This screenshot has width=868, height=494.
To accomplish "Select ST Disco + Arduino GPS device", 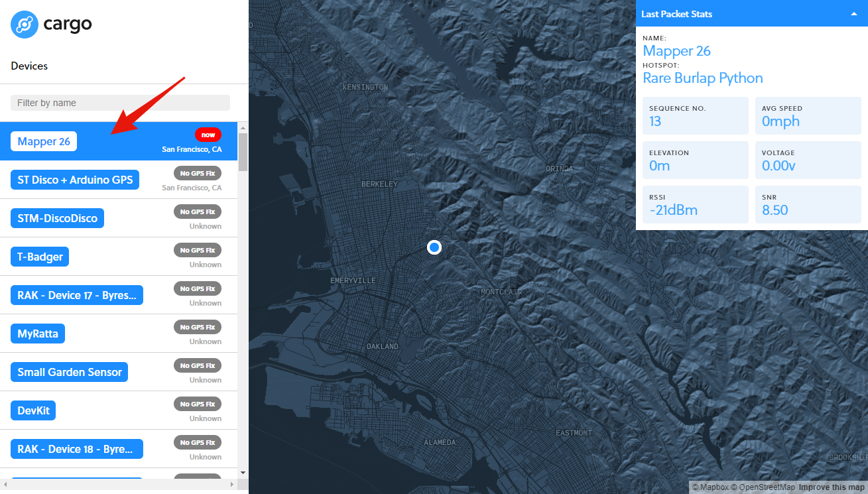I will pos(75,180).
